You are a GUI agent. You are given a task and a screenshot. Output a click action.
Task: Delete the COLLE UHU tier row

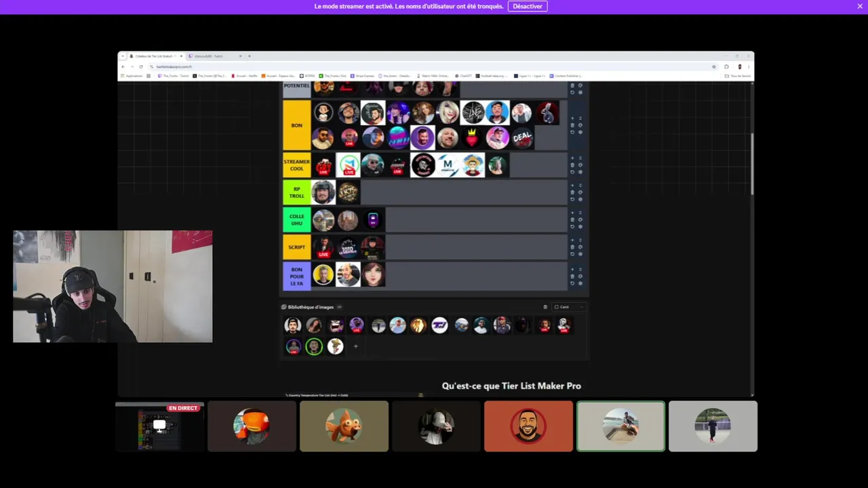[572, 220]
